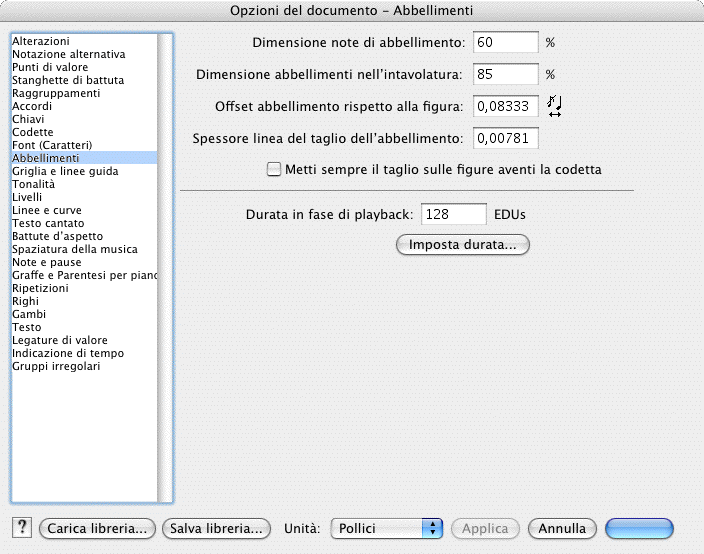Focus the intavolatura grace size field

tap(505, 74)
